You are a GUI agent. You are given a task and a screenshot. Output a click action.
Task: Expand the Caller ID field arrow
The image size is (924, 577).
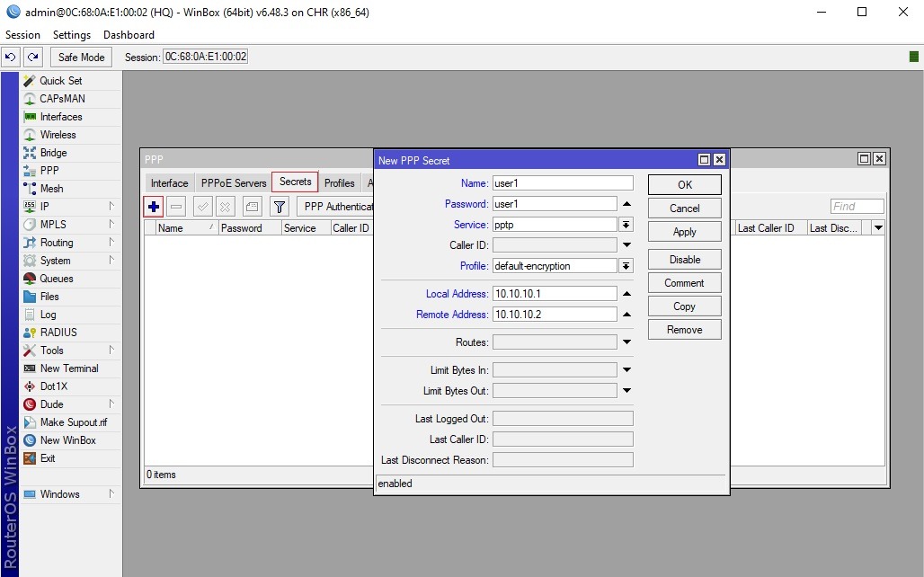point(626,245)
